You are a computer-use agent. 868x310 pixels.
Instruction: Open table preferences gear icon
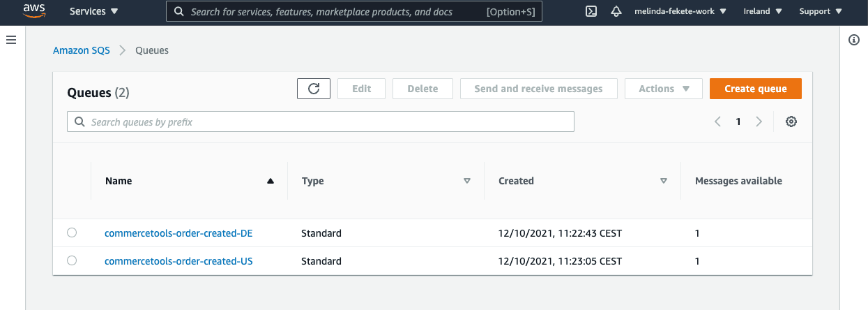coord(791,121)
